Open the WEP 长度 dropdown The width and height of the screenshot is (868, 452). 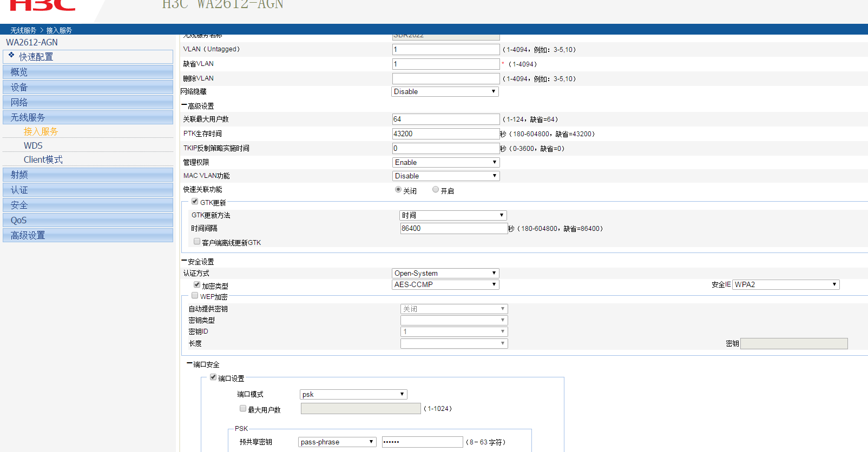(454, 343)
